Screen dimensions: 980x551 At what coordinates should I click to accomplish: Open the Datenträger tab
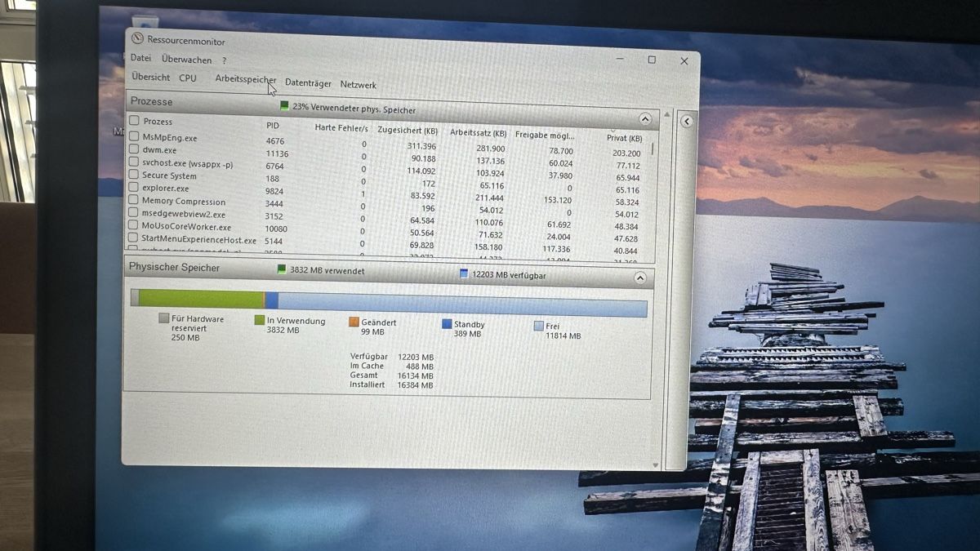coord(308,83)
